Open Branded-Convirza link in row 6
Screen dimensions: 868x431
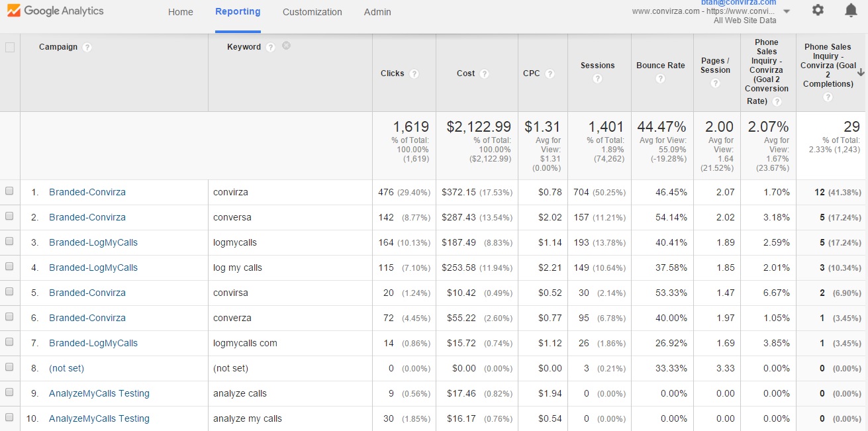pyautogui.click(x=87, y=318)
